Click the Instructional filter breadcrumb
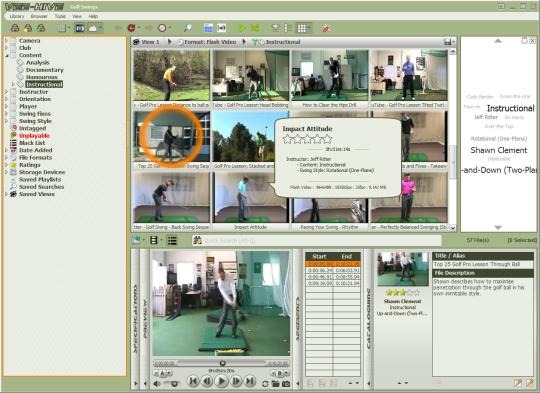This screenshot has width=540, height=393. coord(283,42)
